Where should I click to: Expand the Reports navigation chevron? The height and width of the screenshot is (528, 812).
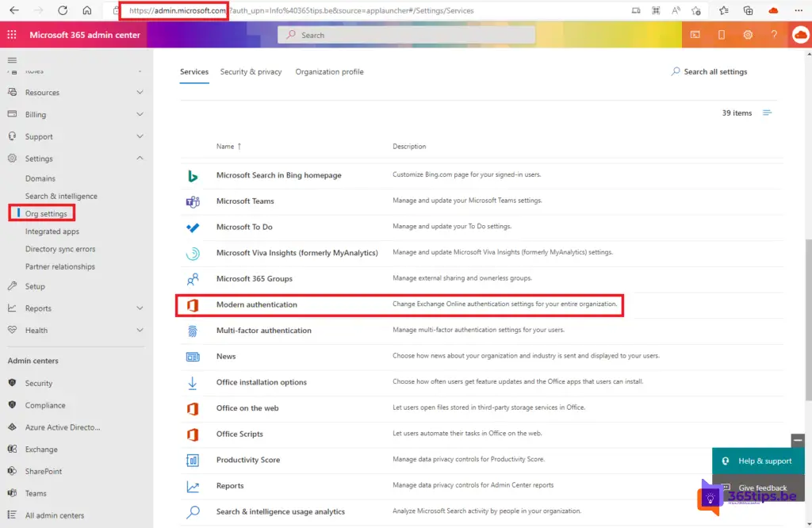140,308
